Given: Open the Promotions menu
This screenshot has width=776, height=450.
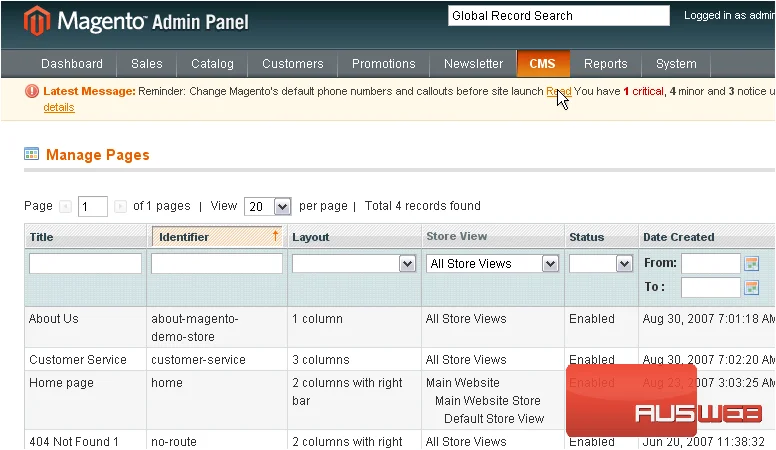Looking at the screenshot, I should pos(384,64).
